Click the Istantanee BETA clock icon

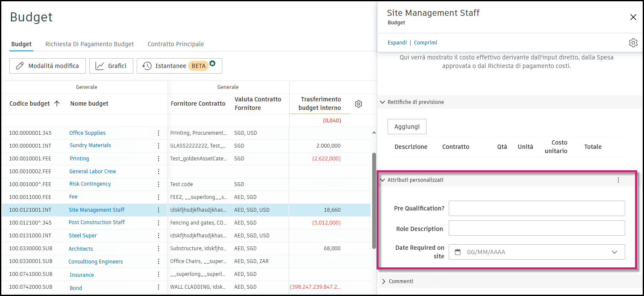(147, 65)
